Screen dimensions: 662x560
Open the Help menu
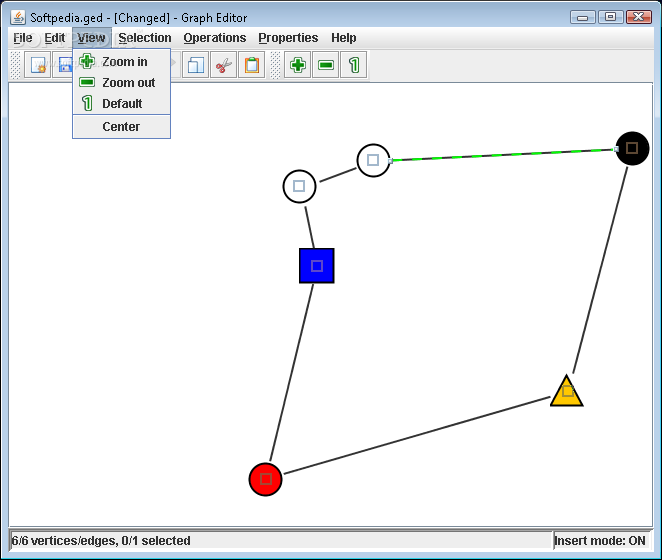coord(343,38)
